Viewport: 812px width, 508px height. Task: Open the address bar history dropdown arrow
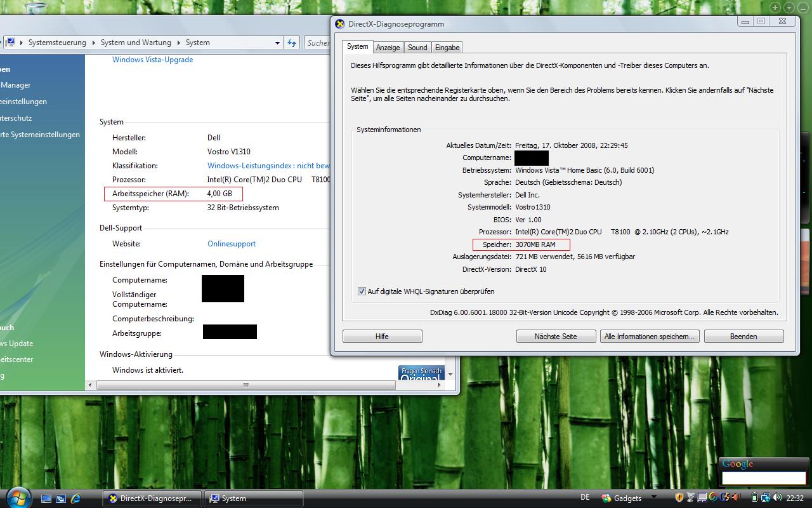point(277,43)
